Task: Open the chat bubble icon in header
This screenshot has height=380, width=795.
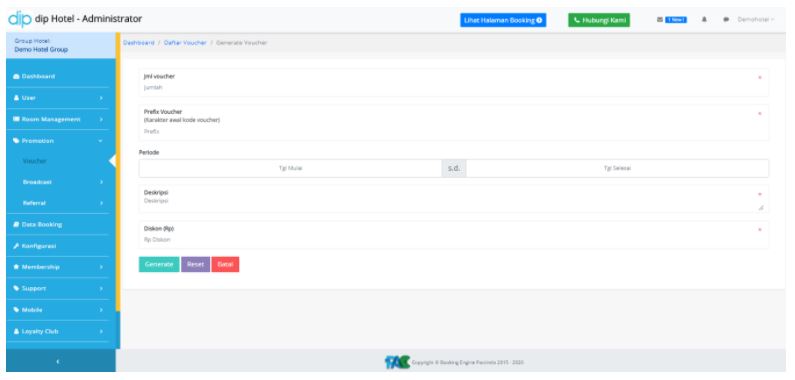Action: point(726,20)
